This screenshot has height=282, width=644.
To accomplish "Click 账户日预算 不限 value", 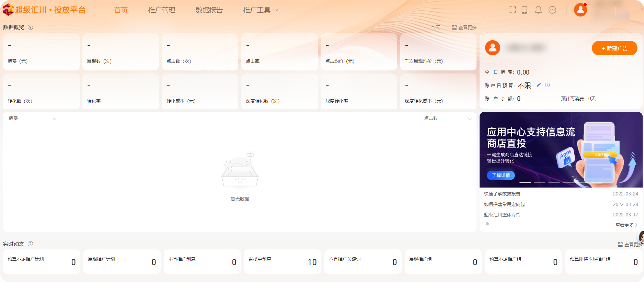I will point(524,86).
